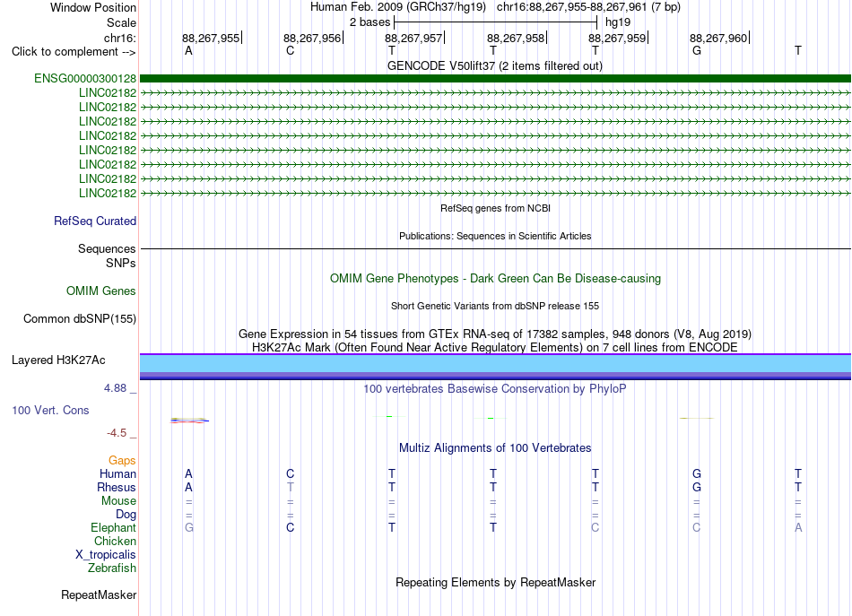Click faded base G in the Elephant row
Viewport: 852px width, 616px height.
coord(189,527)
